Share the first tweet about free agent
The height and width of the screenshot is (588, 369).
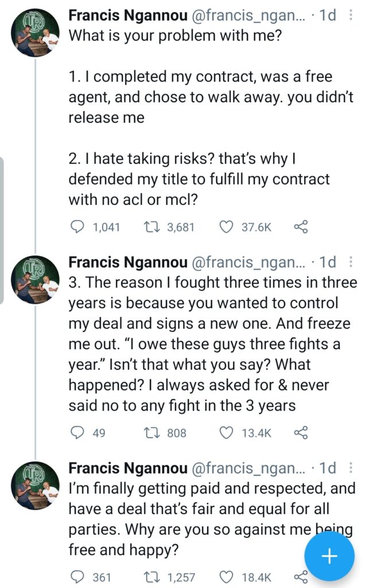click(x=301, y=227)
